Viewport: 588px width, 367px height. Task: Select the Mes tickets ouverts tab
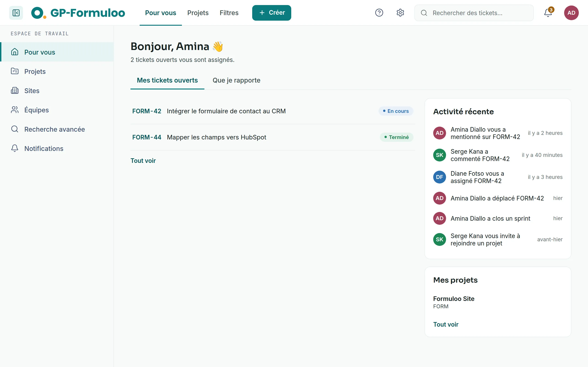point(167,80)
